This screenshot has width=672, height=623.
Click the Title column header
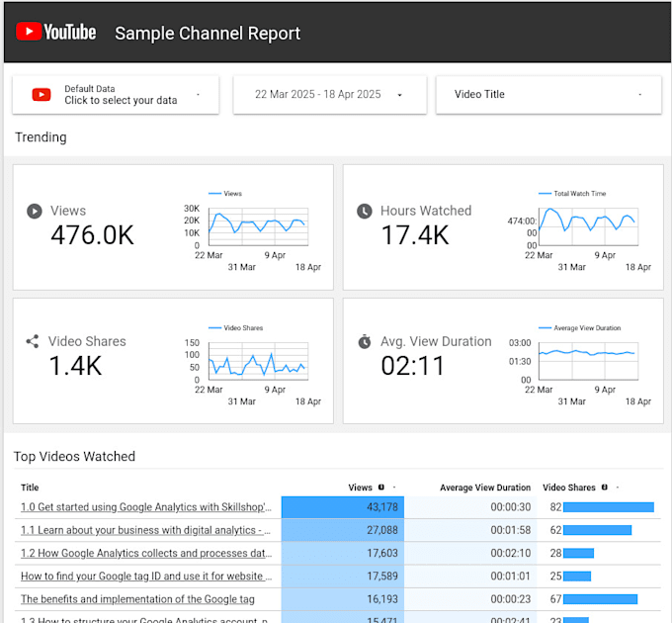[30, 488]
